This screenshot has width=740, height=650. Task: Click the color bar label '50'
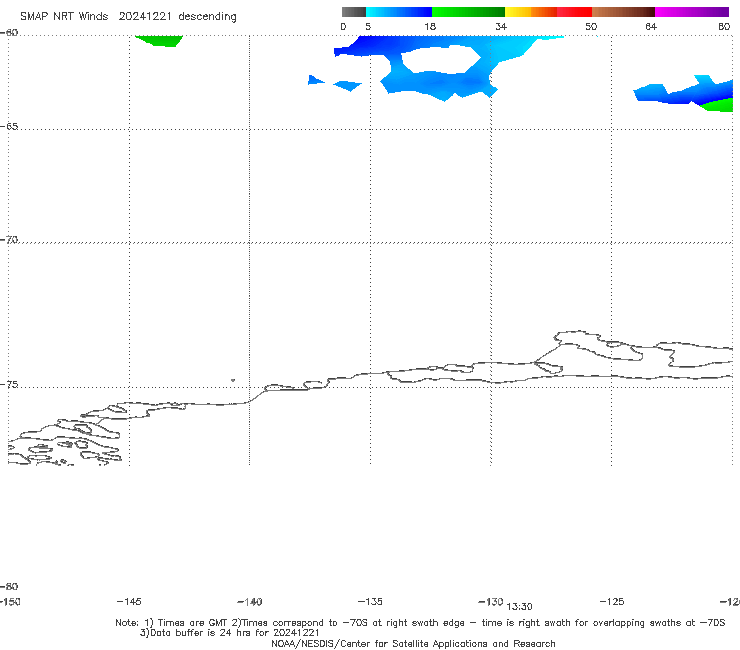click(x=591, y=27)
